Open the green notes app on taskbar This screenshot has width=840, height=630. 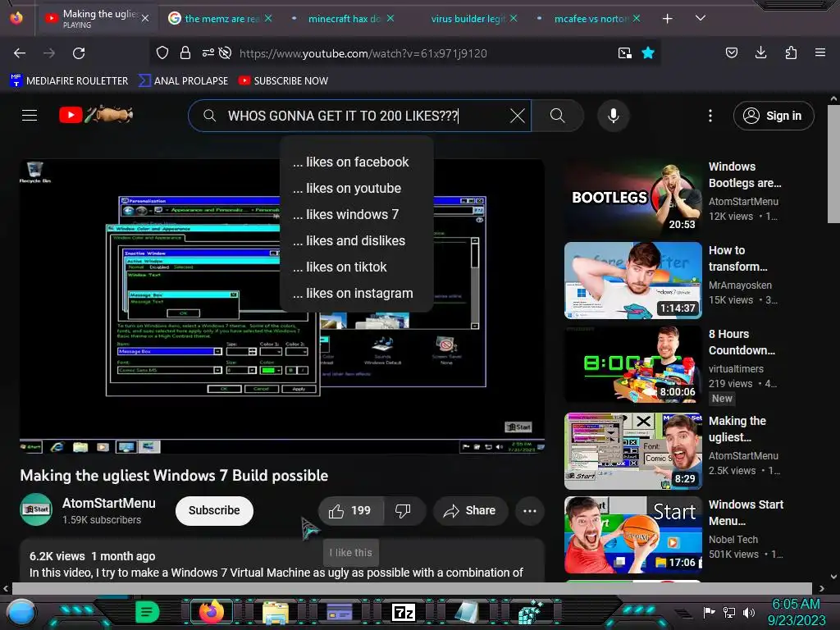(148, 612)
